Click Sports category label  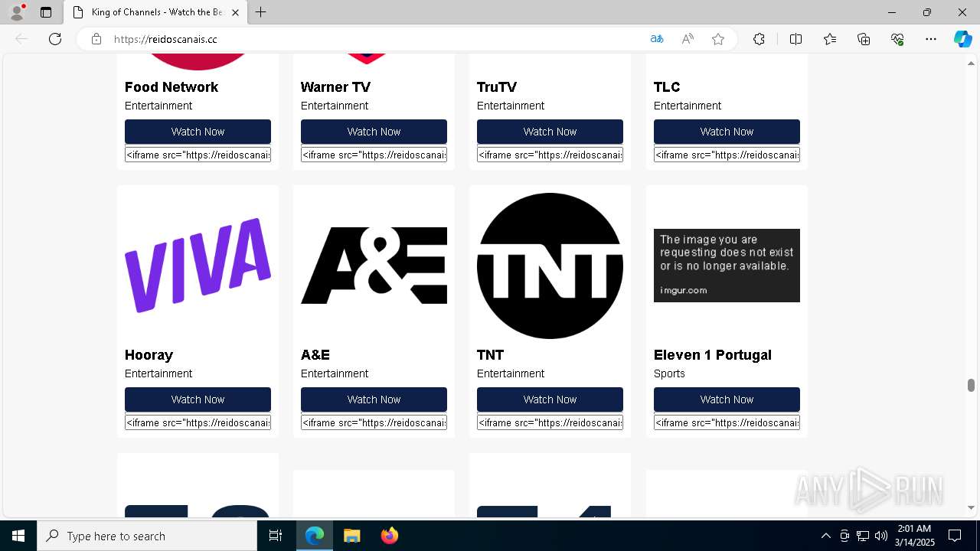click(x=669, y=373)
